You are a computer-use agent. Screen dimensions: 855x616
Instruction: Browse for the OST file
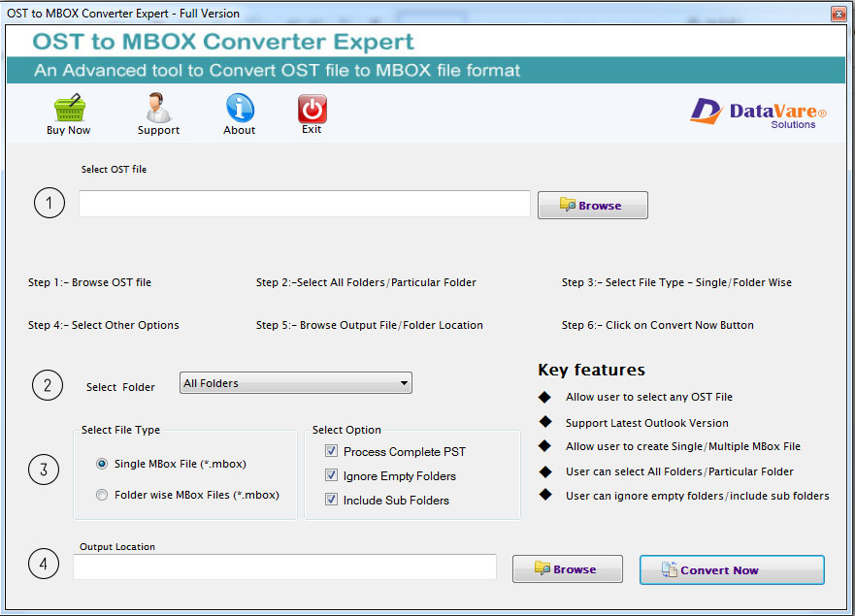click(593, 205)
